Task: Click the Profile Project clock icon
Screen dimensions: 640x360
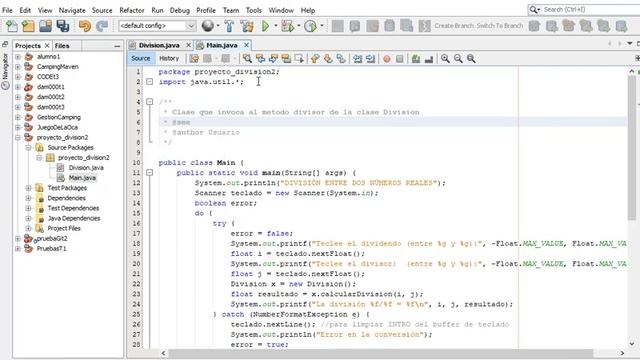Action: [x=311, y=26]
